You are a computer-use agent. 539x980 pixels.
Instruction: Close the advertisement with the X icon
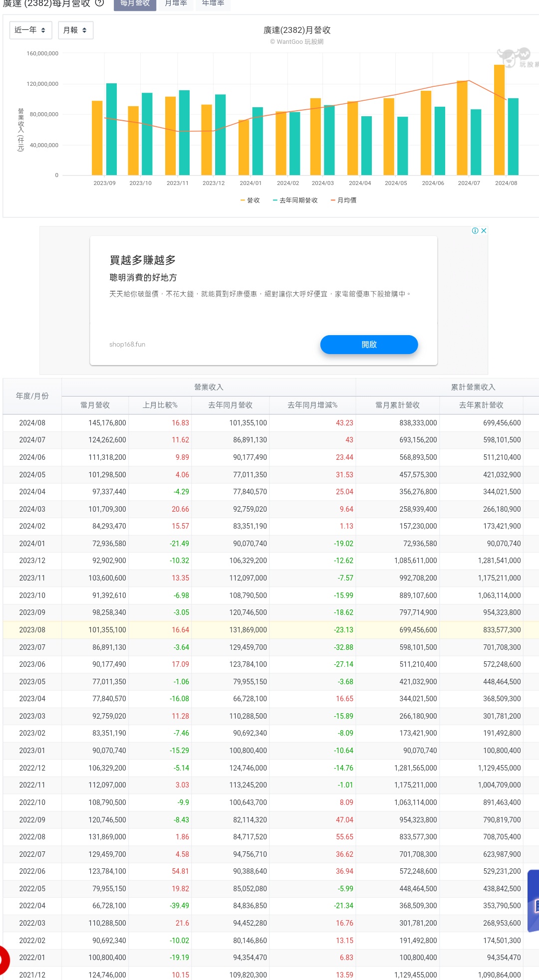[x=484, y=230]
